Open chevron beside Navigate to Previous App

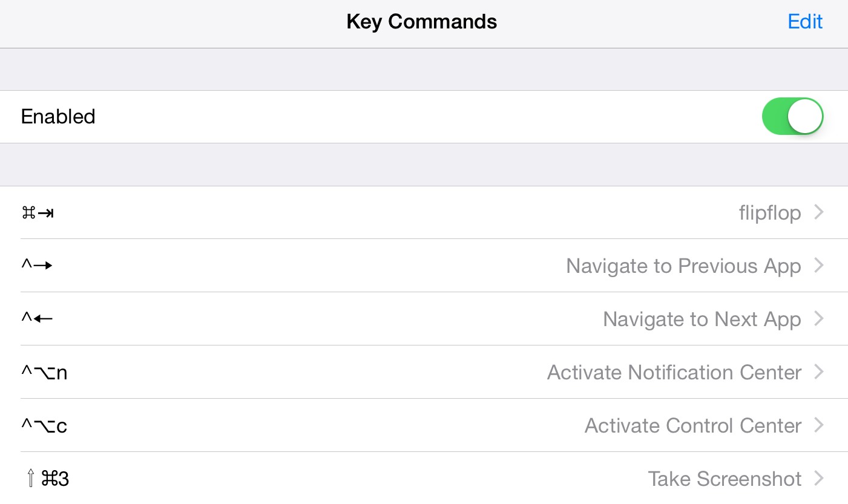point(819,266)
